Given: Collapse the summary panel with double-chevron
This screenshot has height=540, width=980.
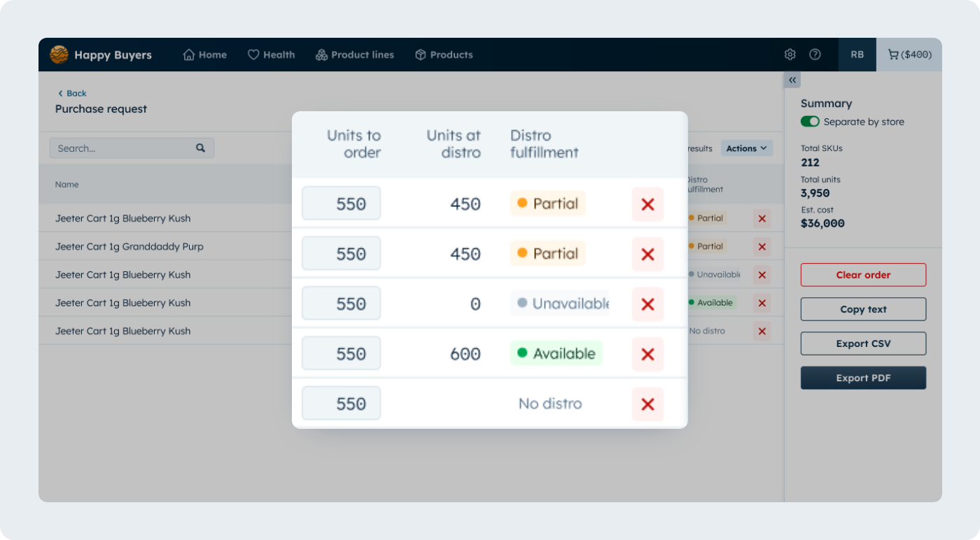Looking at the screenshot, I should (x=792, y=80).
